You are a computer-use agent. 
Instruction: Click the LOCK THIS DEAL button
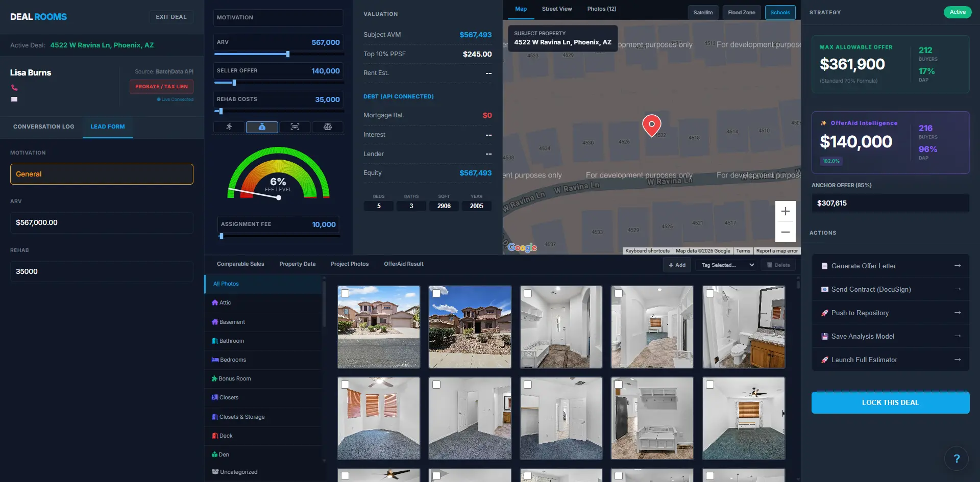890,402
